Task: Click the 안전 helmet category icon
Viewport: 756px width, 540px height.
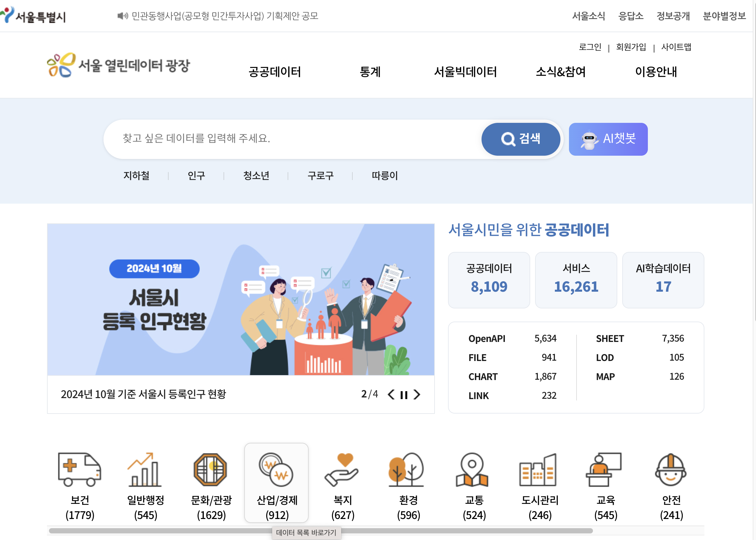Action: [x=671, y=469]
